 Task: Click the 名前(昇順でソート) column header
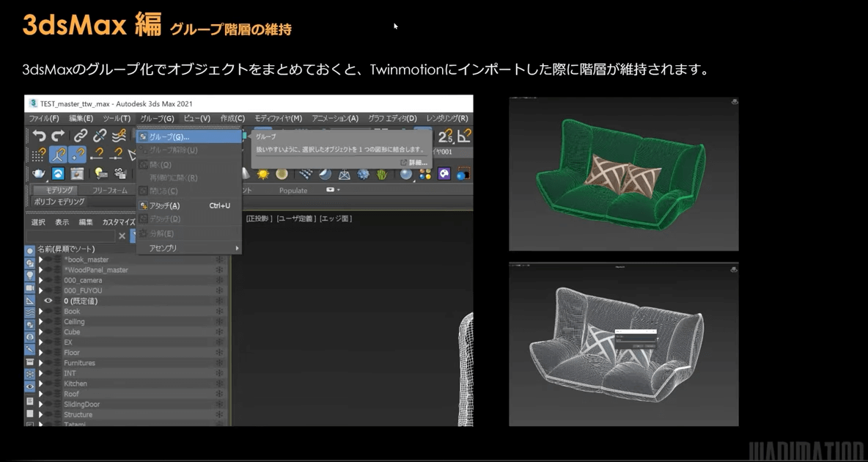tap(66, 249)
